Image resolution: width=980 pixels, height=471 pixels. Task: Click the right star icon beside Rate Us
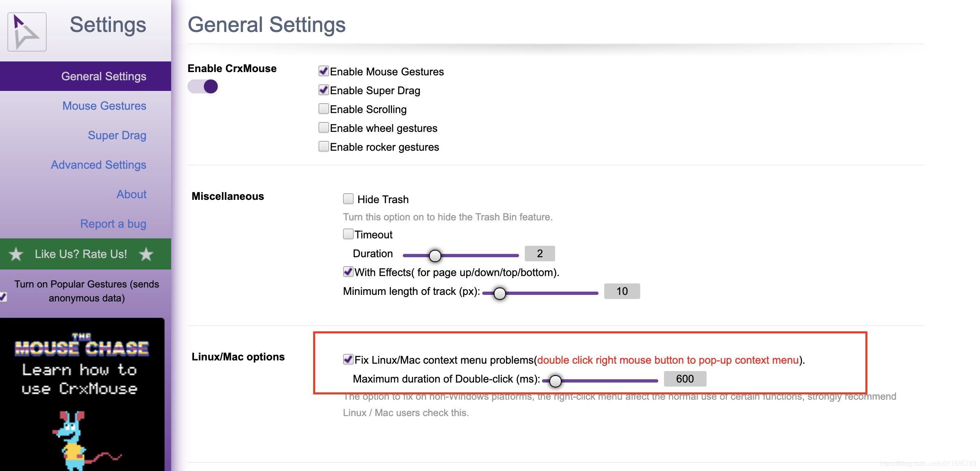click(x=146, y=254)
